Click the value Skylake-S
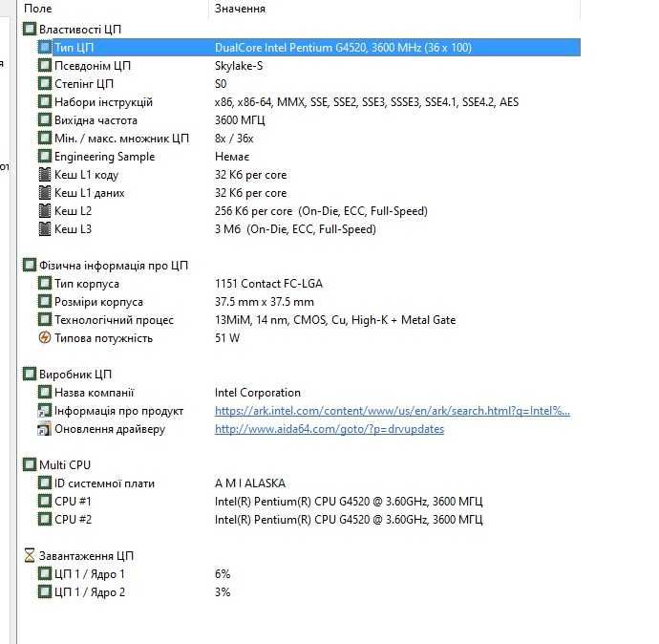 click(x=239, y=66)
